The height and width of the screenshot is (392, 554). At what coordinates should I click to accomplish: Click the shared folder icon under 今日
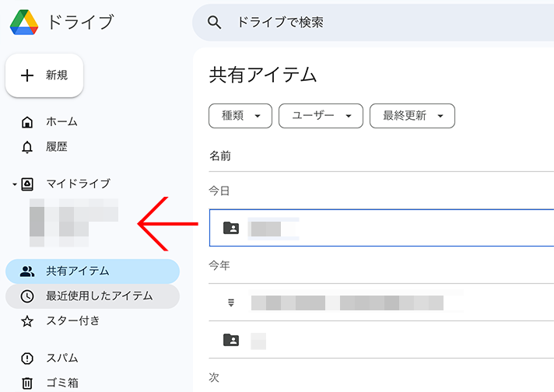click(x=231, y=228)
